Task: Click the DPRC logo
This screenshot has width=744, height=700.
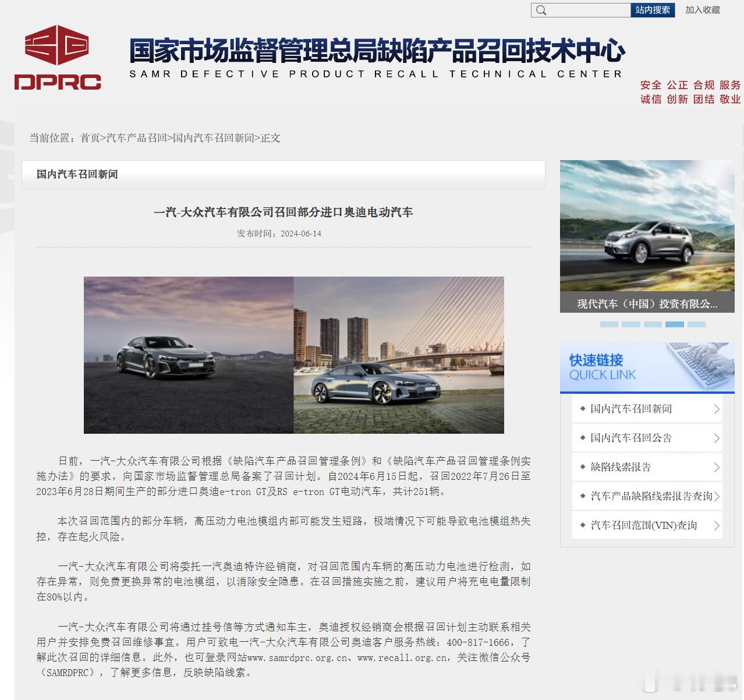Action: (58, 58)
